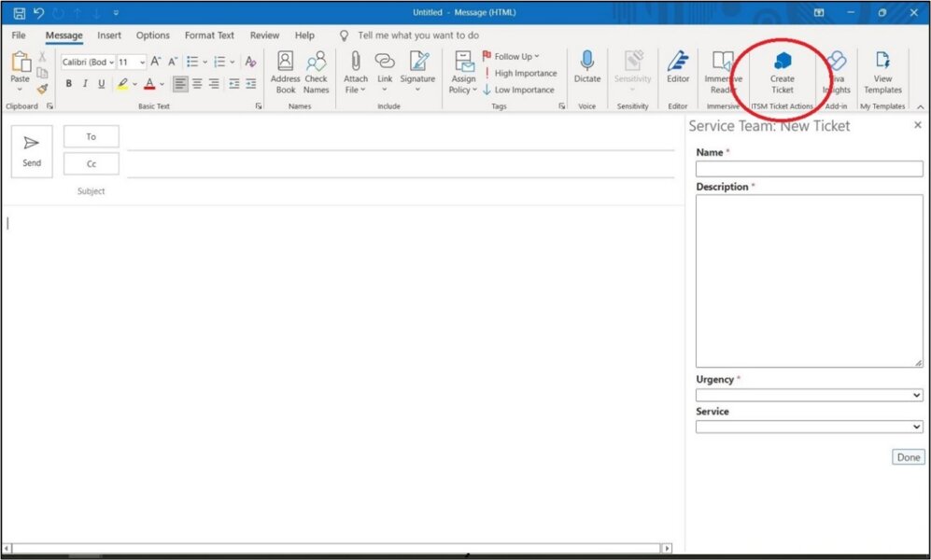Expand the font size dropdown
The image size is (931, 560).
[142, 63]
